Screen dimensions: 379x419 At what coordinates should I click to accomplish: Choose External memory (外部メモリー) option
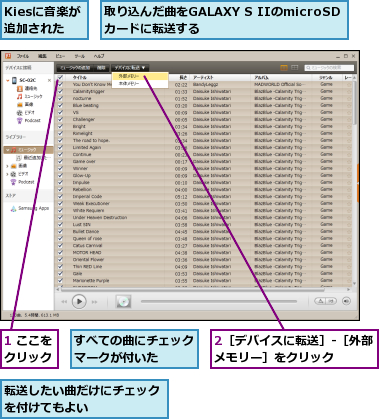pyautogui.click(x=140, y=76)
